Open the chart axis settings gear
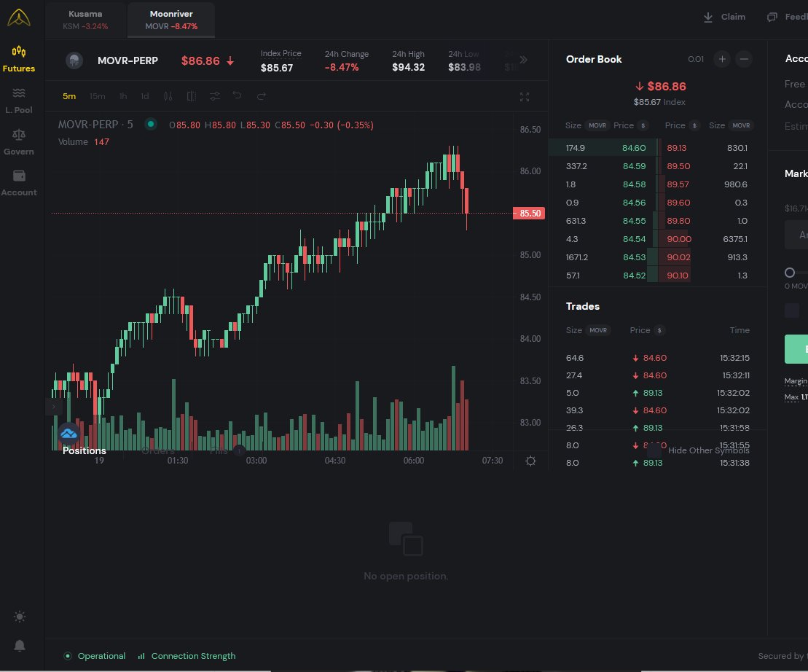Screen dimensions: 808x672 pyautogui.click(x=530, y=461)
